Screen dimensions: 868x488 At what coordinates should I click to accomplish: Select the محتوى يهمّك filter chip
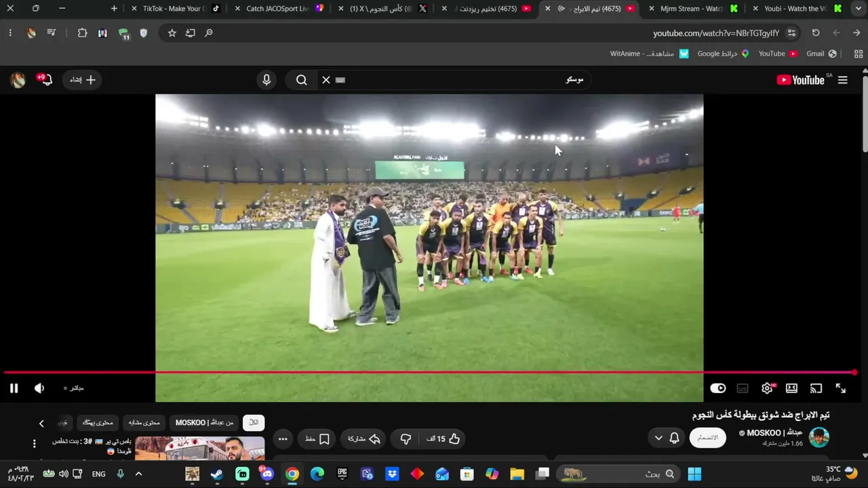[x=98, y=422]
